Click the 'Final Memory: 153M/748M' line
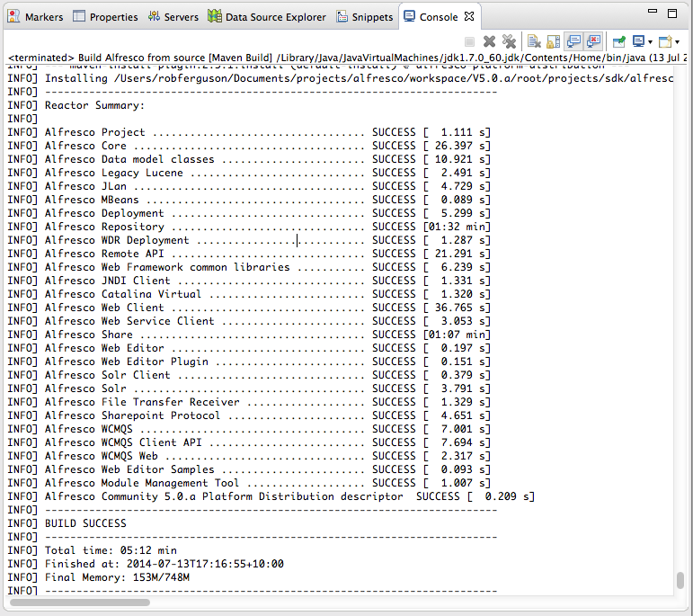Screen dimensions: 693x616 (99, 577)
